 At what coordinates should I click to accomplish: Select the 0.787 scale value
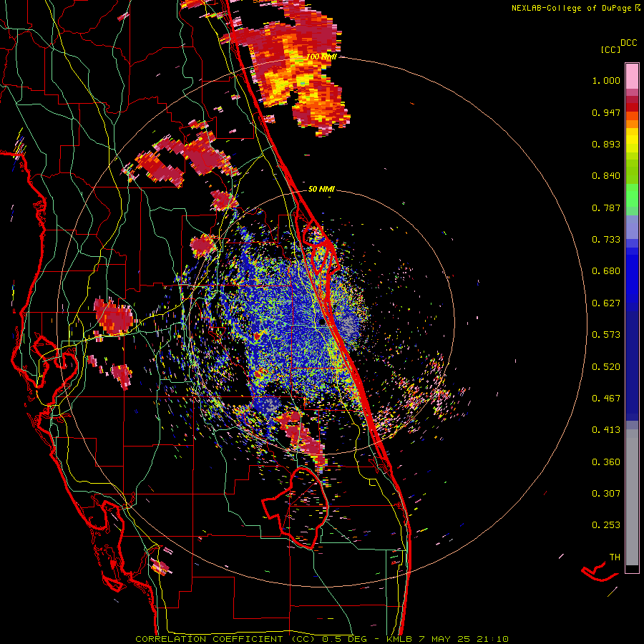point(606,208)
